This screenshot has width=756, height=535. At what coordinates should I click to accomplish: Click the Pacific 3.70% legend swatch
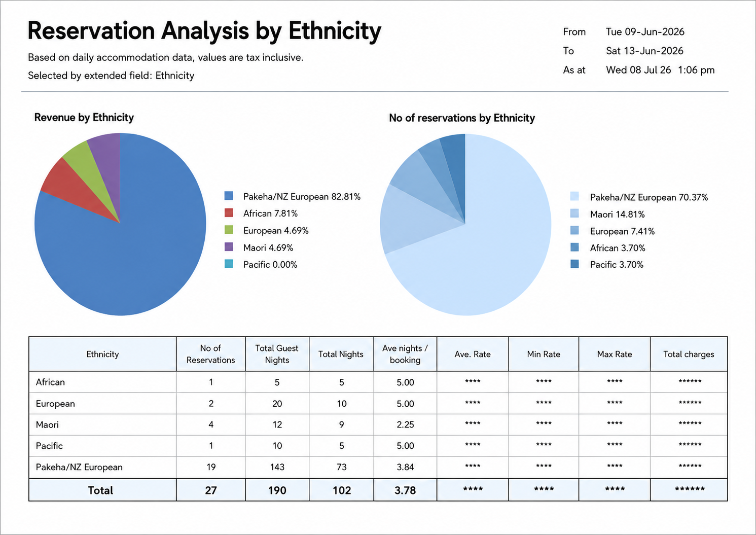click(x=574, y=264)
